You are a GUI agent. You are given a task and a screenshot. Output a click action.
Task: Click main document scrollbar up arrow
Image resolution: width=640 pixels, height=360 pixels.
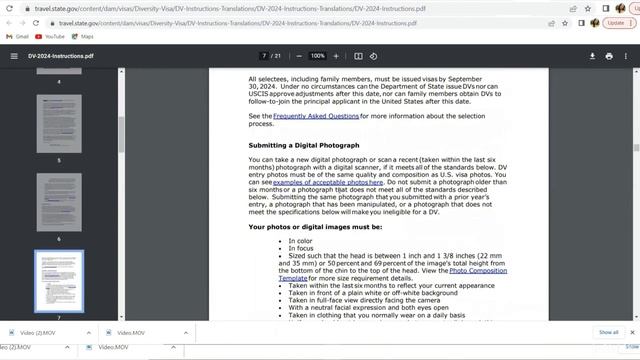(x=636, y=71)
